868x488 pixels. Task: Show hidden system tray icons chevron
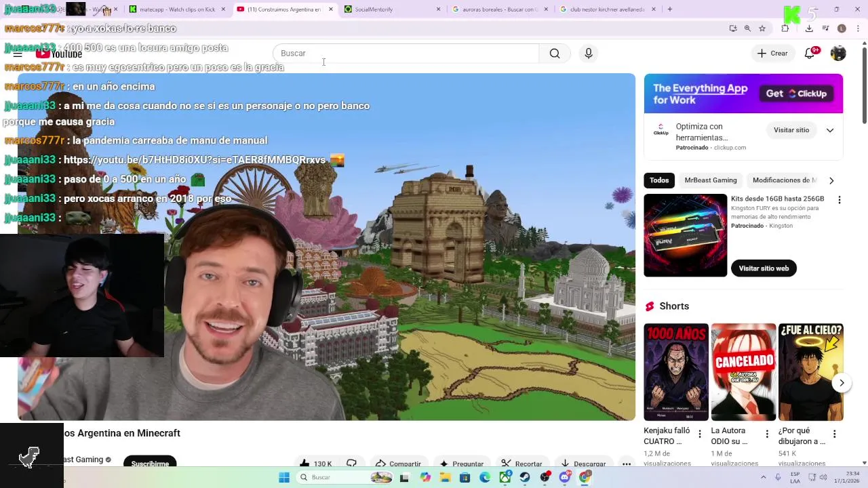(x=763, y=478)
